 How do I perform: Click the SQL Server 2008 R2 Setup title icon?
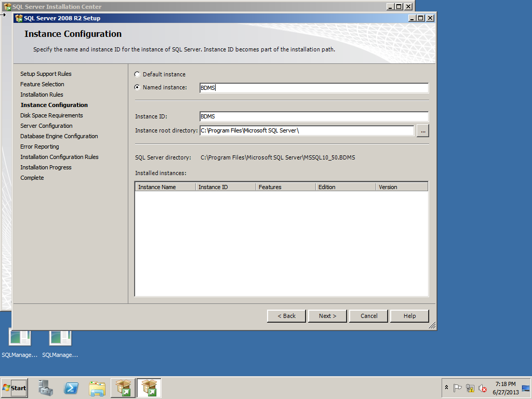19,18
